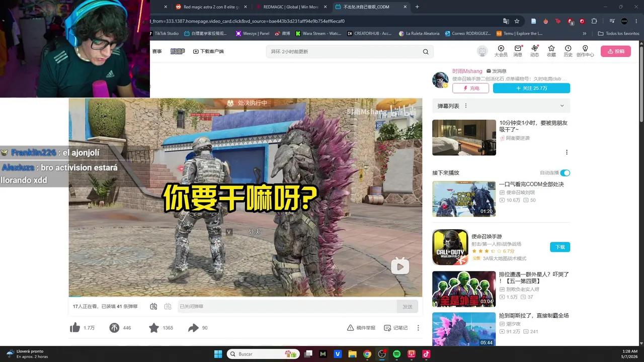Switch to the Red magic astra 2 tab
644x362 pixels.
coord(211,7)
